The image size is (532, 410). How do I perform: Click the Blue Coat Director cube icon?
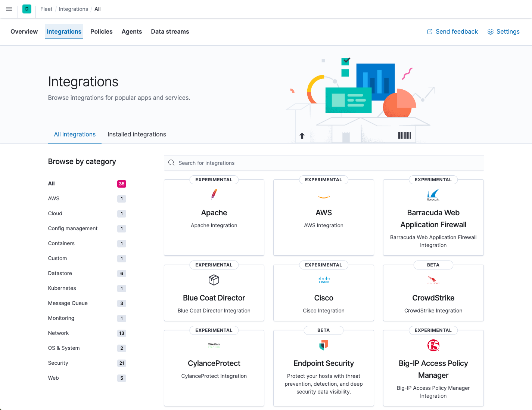pos(214,280)
